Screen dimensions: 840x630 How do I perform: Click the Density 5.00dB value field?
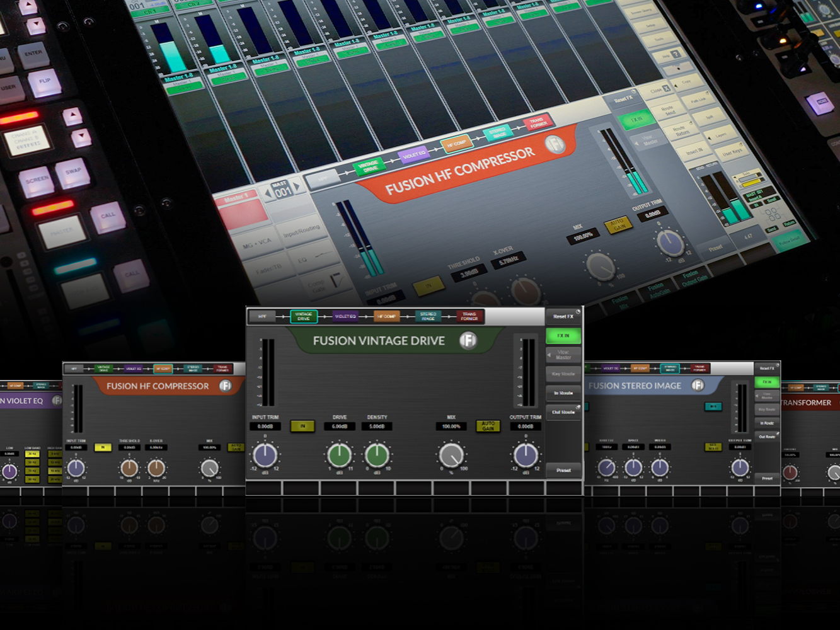(x=377, y=427)
